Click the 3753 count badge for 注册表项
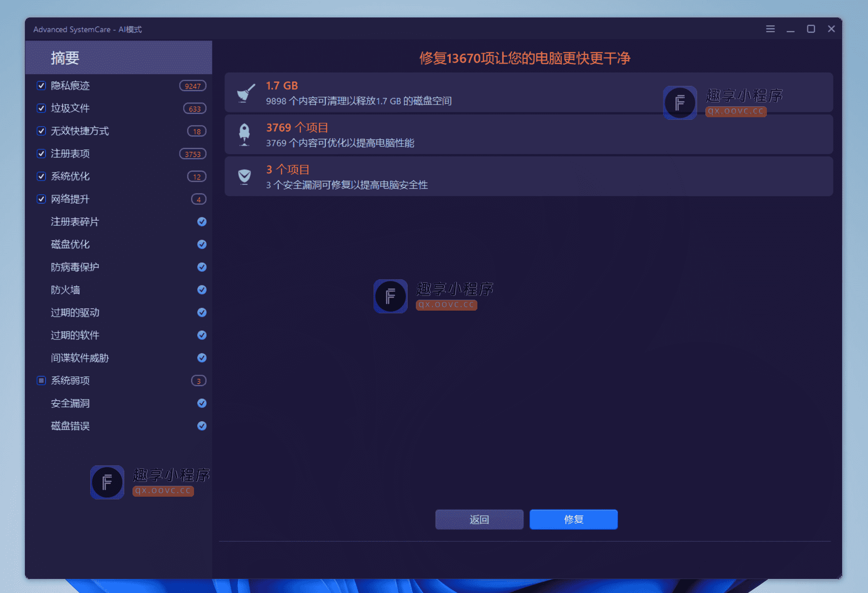Viewport: 868px width, 593px height. tap(193, 154)
